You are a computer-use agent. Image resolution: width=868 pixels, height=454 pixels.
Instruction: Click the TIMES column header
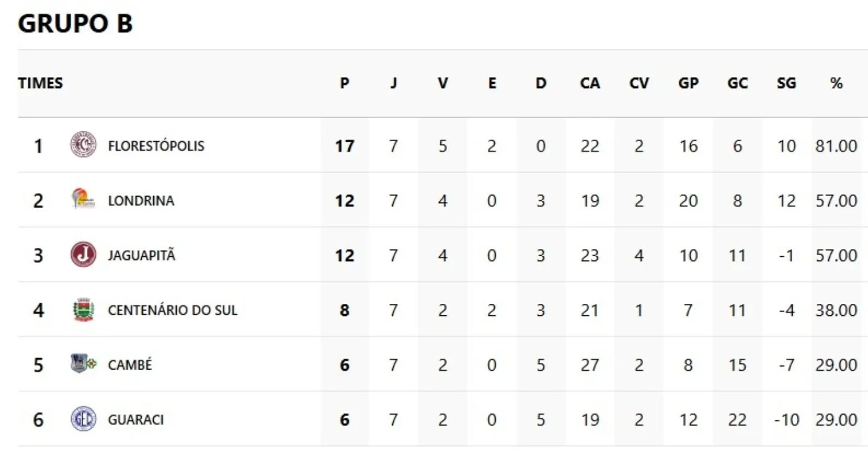tap(40, 83)
